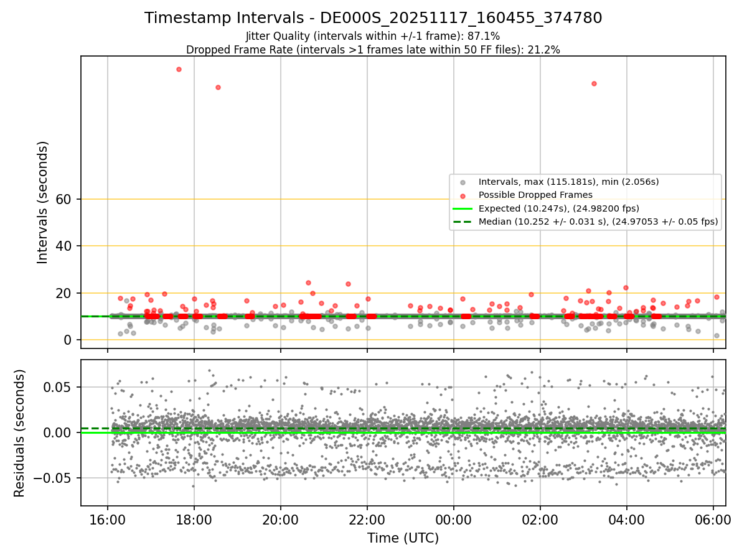Click the 'Residuals (seconds)' y-axis label

tap(20, 433)
